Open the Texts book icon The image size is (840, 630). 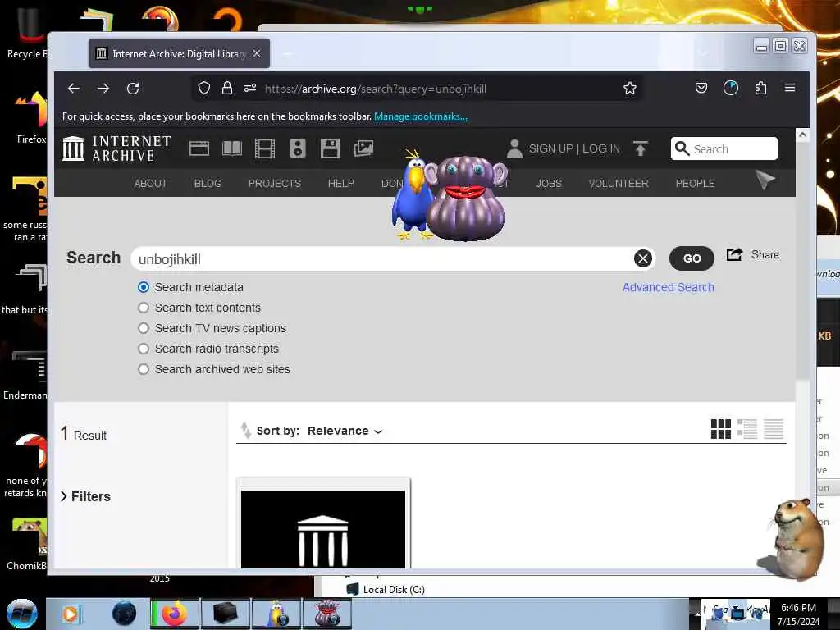click(232, 148)
